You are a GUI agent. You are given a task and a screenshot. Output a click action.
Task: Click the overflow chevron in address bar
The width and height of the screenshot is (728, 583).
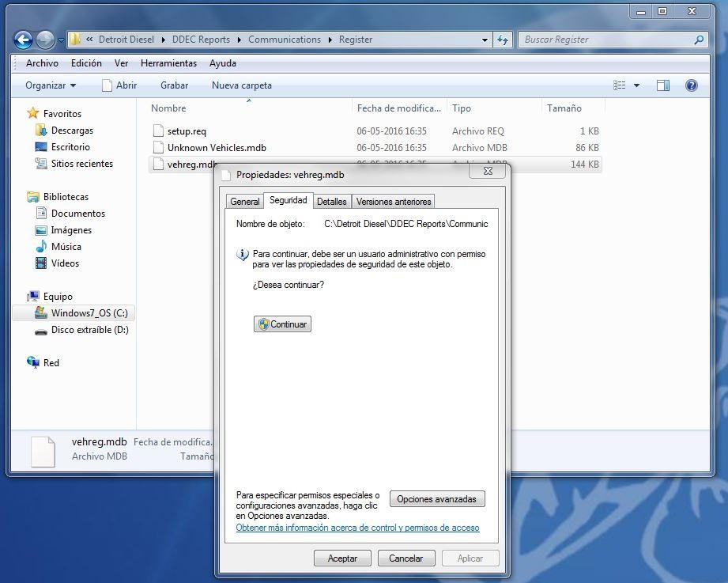[89, 40]
